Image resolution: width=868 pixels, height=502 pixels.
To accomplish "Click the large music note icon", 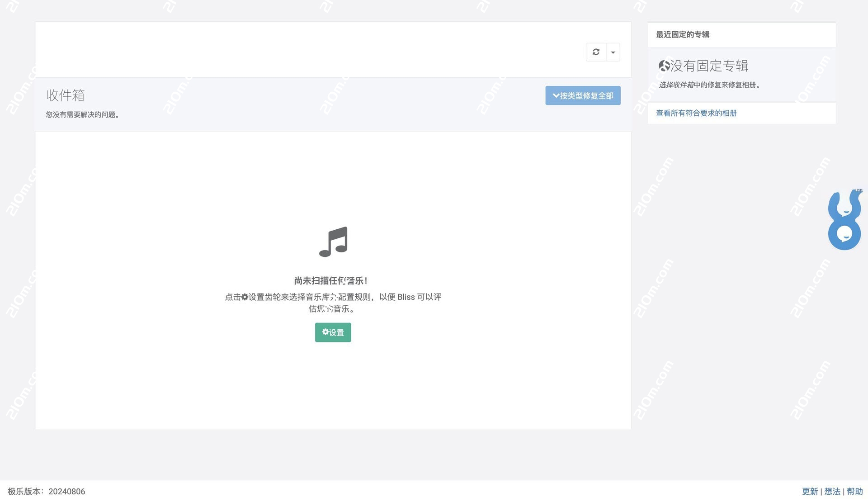I will [334, 242].
